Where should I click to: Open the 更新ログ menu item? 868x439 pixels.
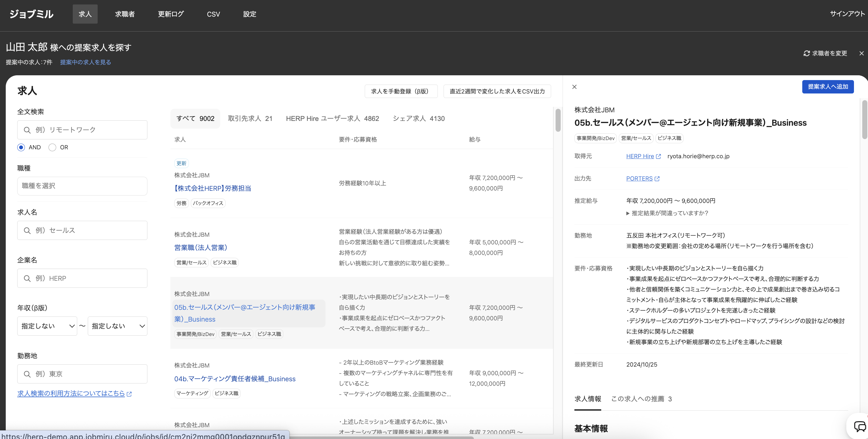tap(170, 14)
